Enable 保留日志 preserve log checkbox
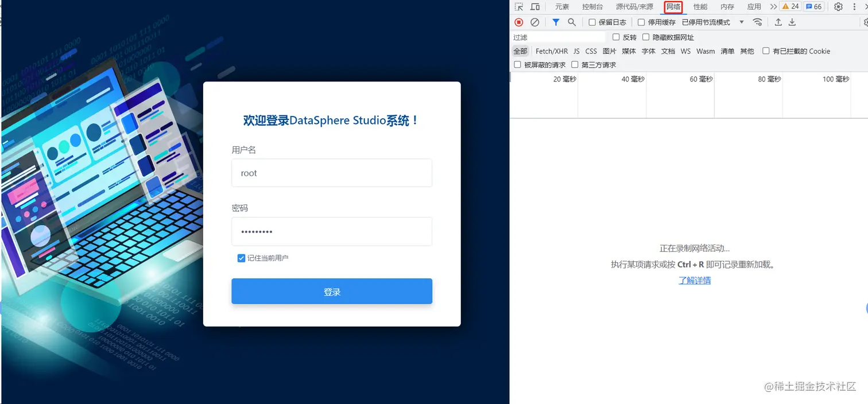The width and height of the screenshot is (868, 404). click(x=592, y=22)
